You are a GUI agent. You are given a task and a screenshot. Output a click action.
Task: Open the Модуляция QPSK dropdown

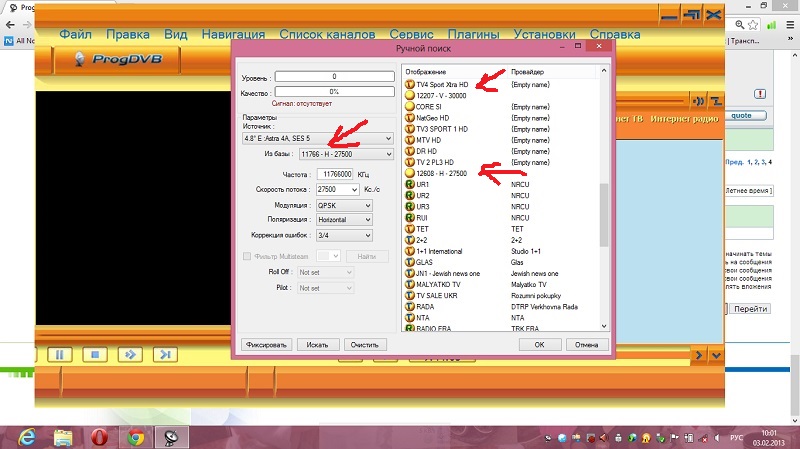[343, 205]
